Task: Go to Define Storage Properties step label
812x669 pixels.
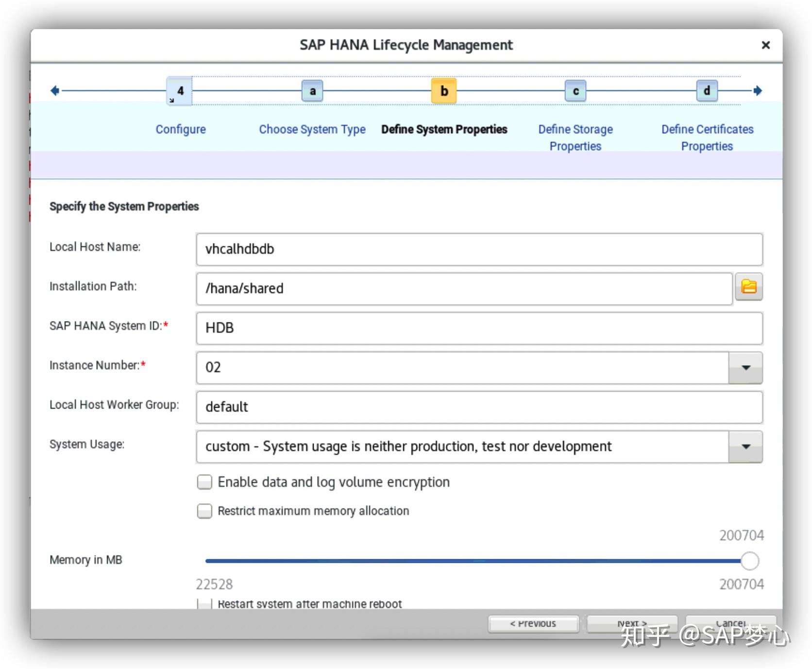Action: coord(575,137)
